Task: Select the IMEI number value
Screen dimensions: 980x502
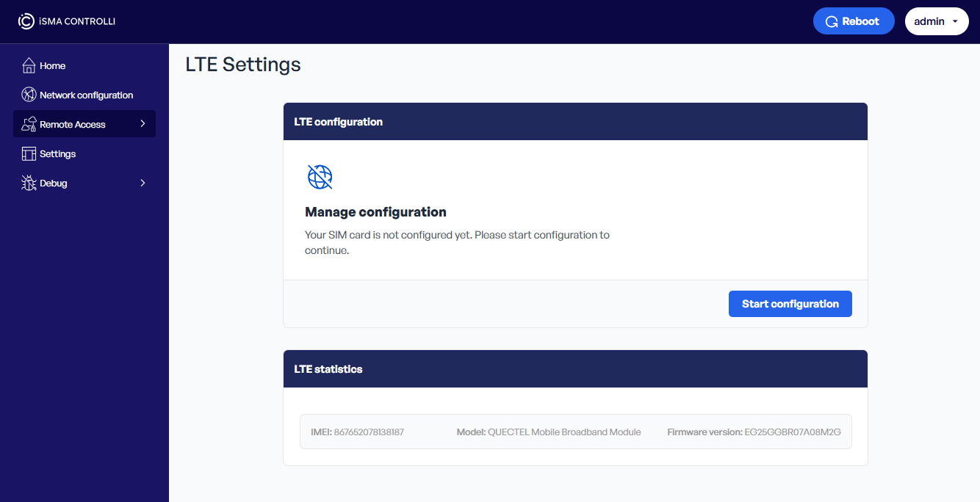Action: 369,432
